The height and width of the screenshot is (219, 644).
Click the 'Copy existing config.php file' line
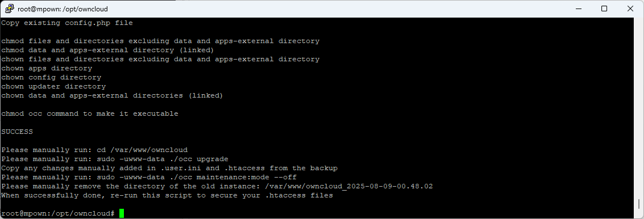click(67, 23)
